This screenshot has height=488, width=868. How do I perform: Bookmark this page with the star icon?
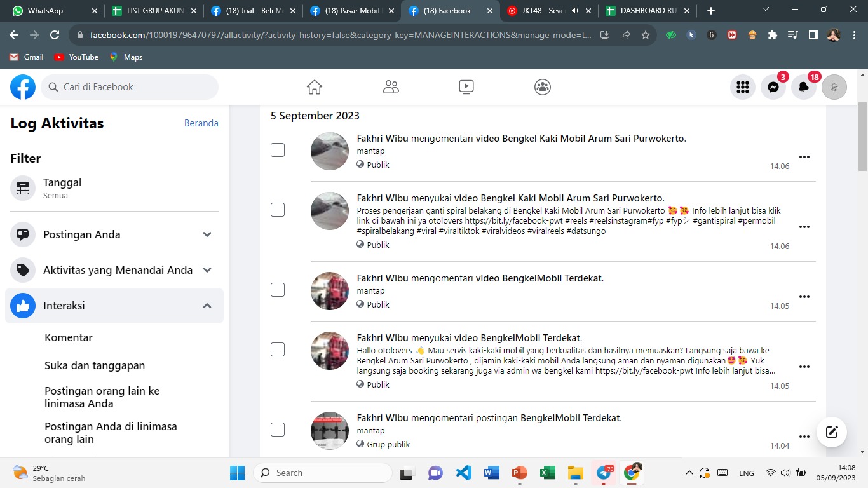point(646,36)
